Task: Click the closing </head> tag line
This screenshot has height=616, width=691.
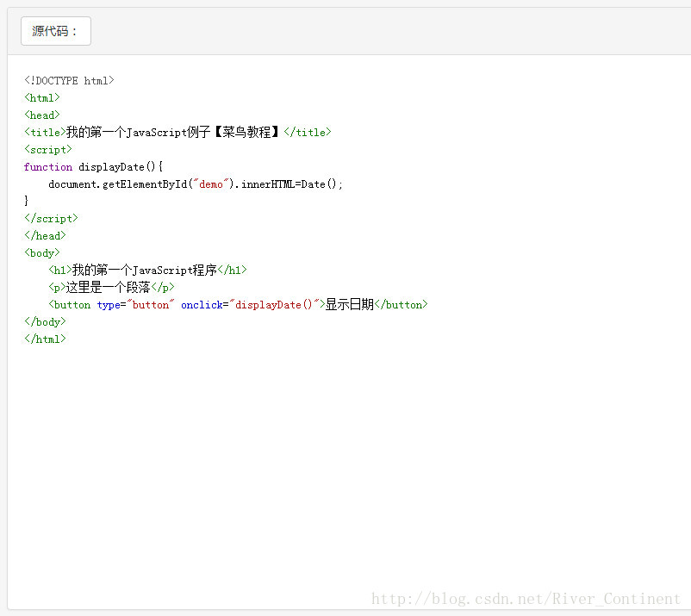Action: click(x=45, y=236)
